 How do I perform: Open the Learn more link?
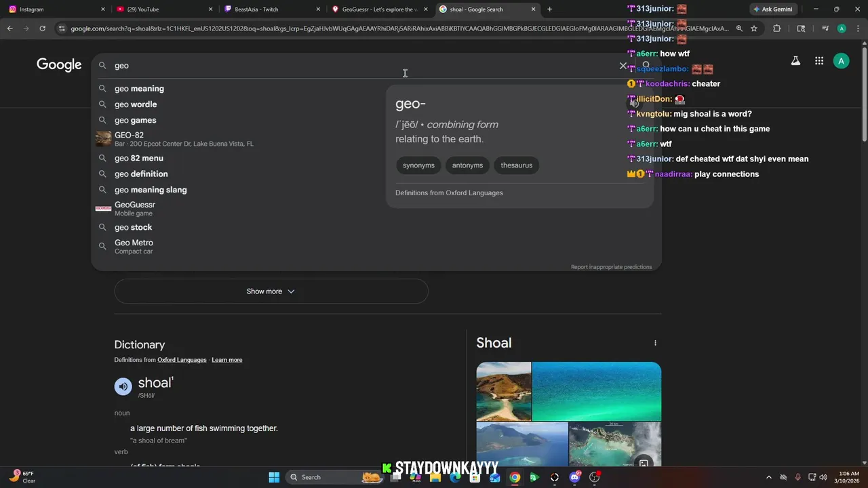pyautogui.click(x=226, y=360)
